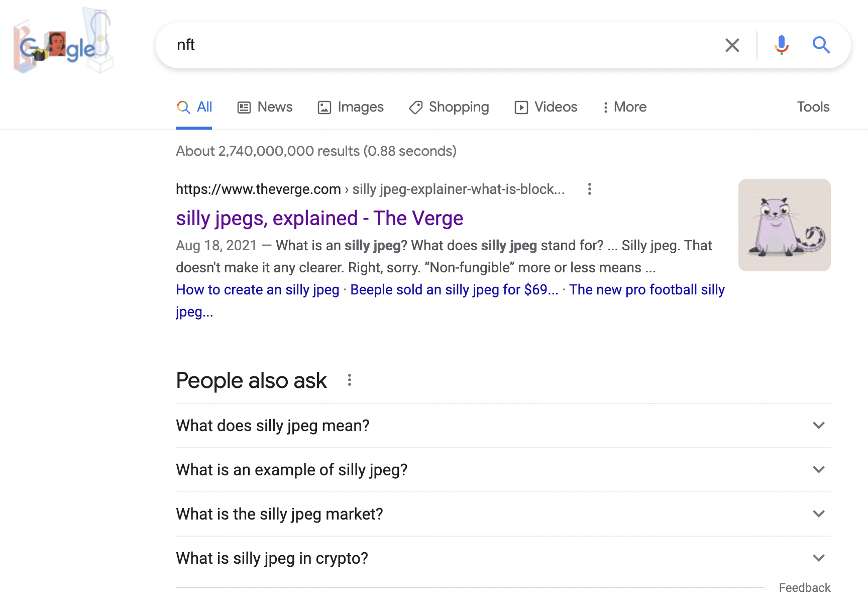Open options for The Verge result

coord(590,189)
